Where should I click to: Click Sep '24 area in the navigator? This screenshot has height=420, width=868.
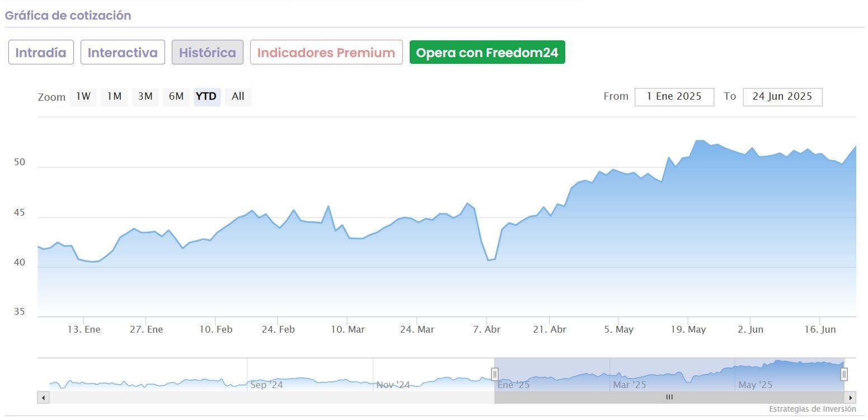[266, 385]
